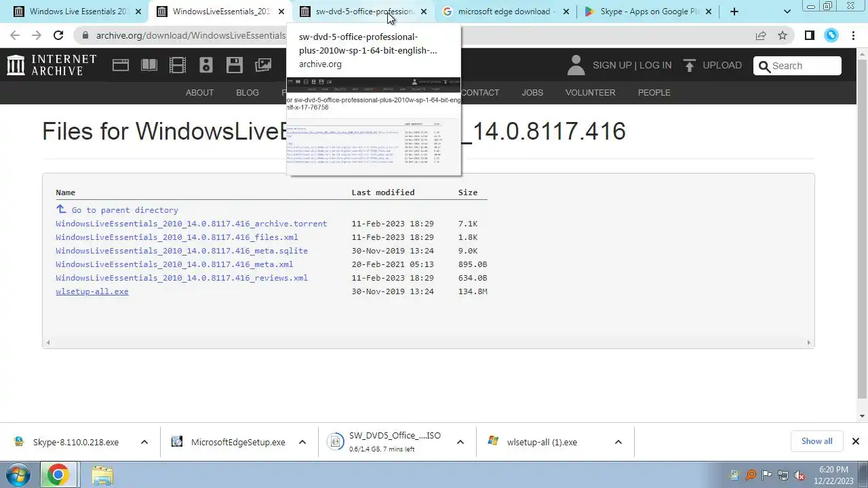Open the _meta.sqlite file link
Viewport: 868px width, 488px height.
(x=182, y=251)
